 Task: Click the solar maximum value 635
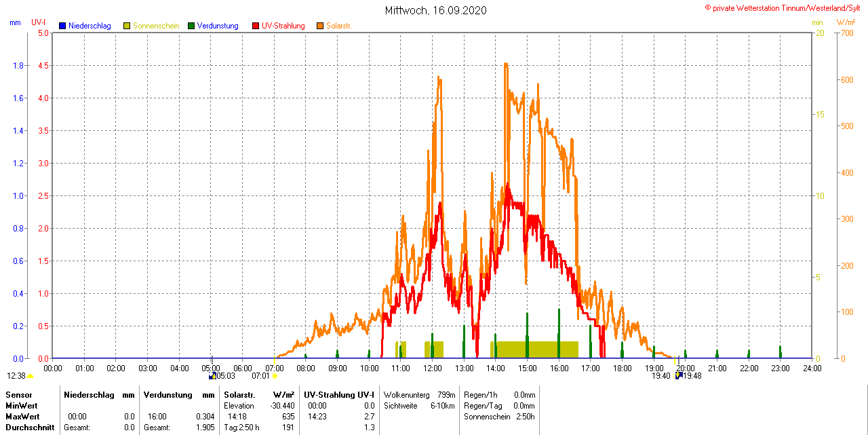click(289, 416)
